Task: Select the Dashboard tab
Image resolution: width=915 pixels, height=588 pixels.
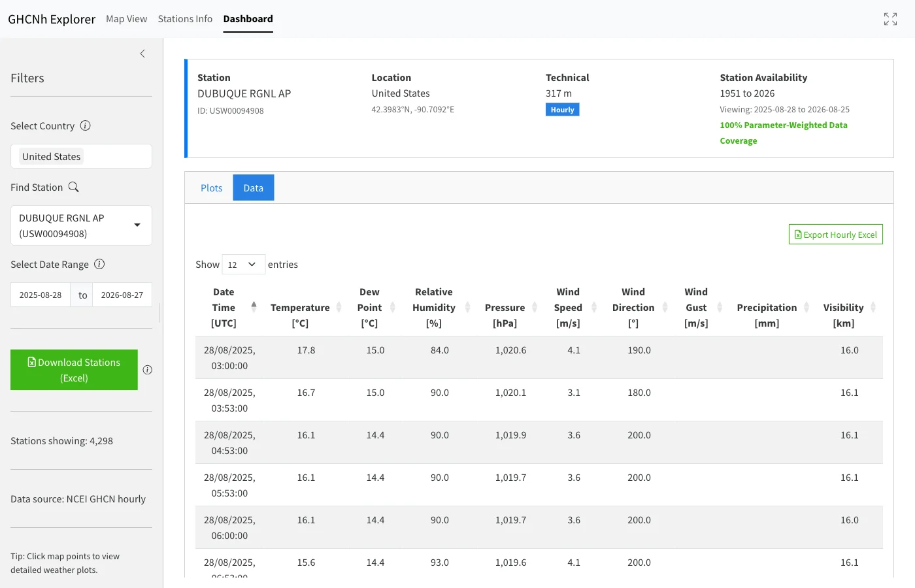Action: pyautogui.click(x=248, y=19)
